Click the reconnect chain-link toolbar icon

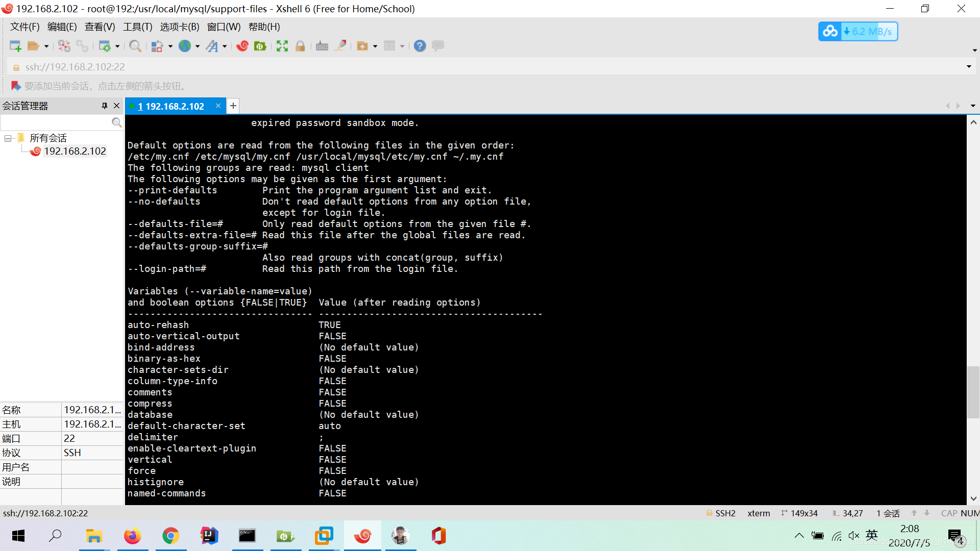pyautogui.click(x=82, y=46)
